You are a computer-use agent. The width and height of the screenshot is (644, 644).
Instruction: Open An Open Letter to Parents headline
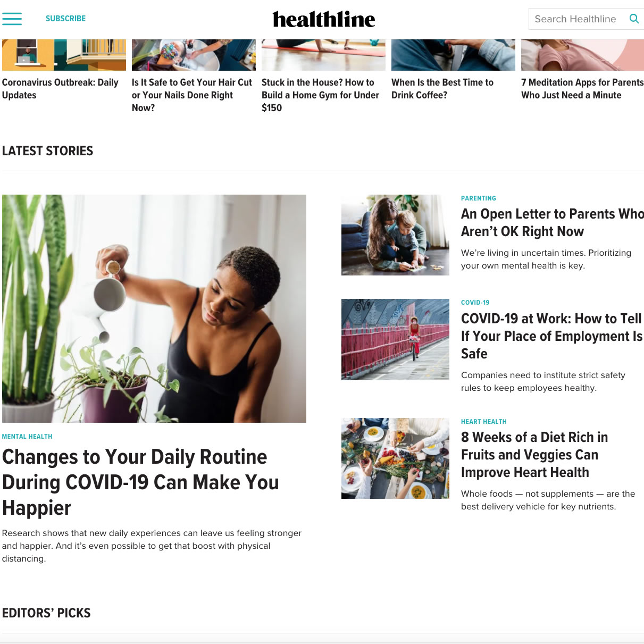(x=553, y=222)
